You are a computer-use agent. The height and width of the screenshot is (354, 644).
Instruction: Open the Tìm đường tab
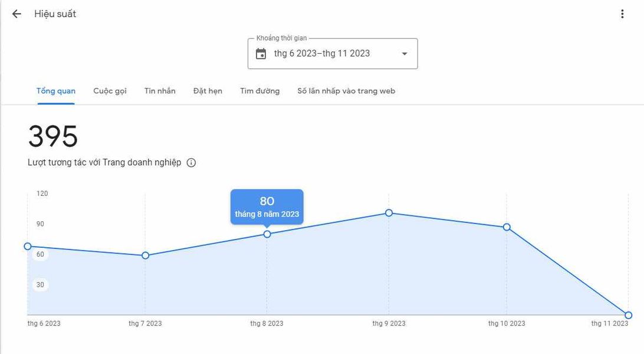[x=259, y=91]
